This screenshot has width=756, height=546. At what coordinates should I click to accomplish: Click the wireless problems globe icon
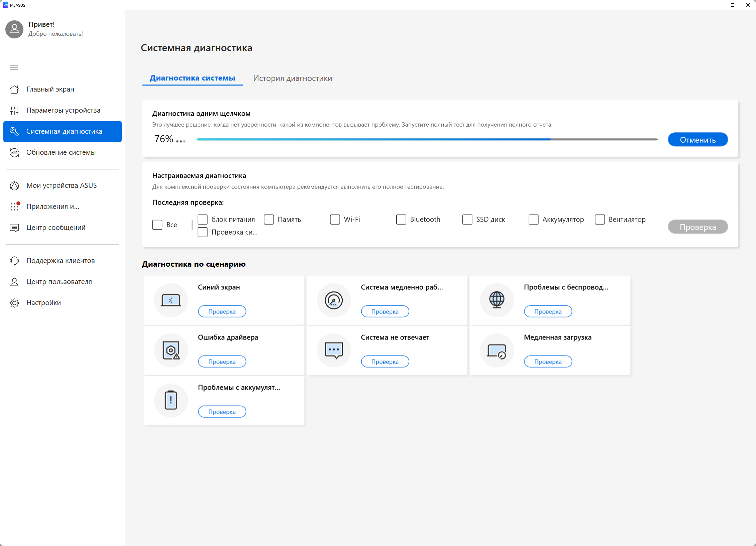point(497,300)
